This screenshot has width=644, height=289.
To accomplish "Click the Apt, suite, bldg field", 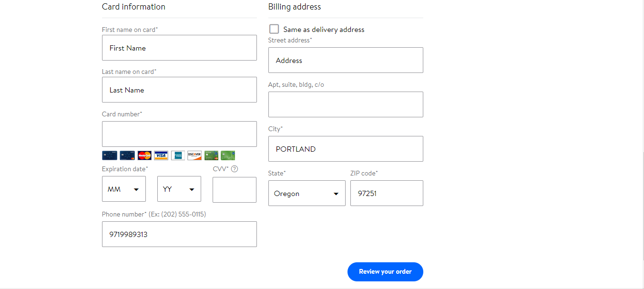I will pyautogui.click(x=346, y=104).
